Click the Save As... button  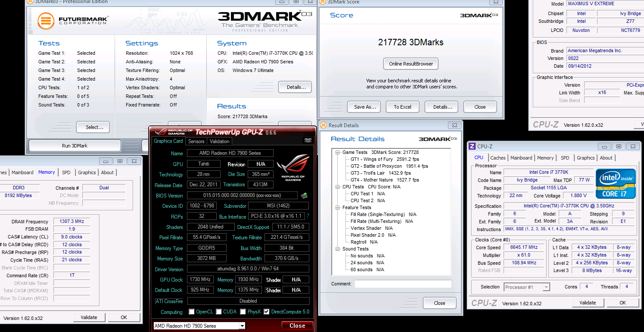(364, 107)
